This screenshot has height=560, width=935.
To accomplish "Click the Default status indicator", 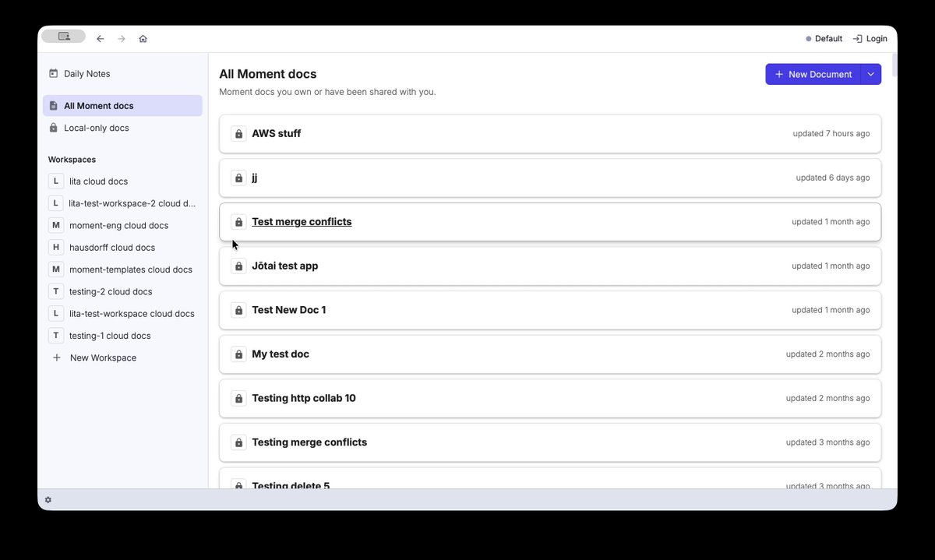I will click(x=824, y=39).
